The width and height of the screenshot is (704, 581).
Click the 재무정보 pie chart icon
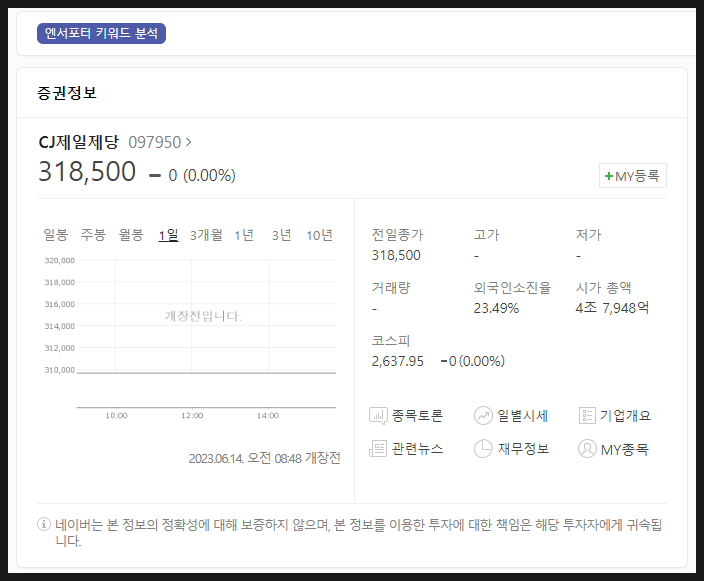[x=483, y=449]
